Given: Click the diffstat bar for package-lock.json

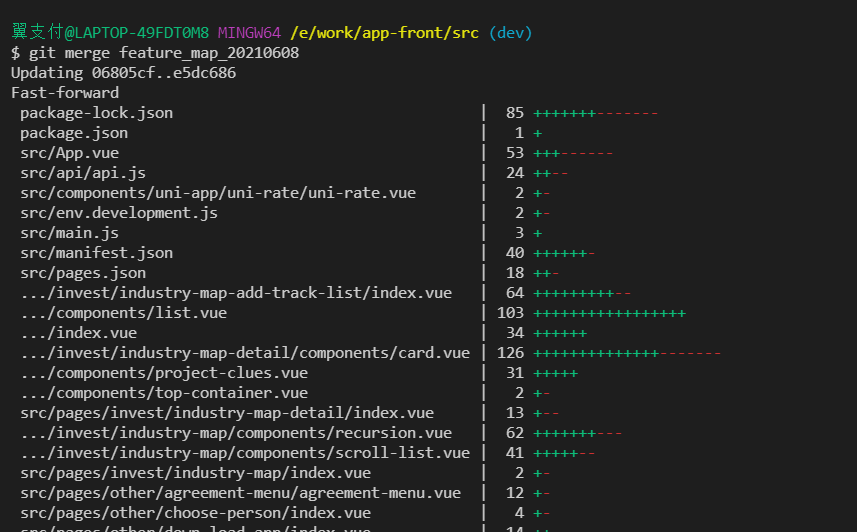Looking at the screenshot, I should (596, 114).
